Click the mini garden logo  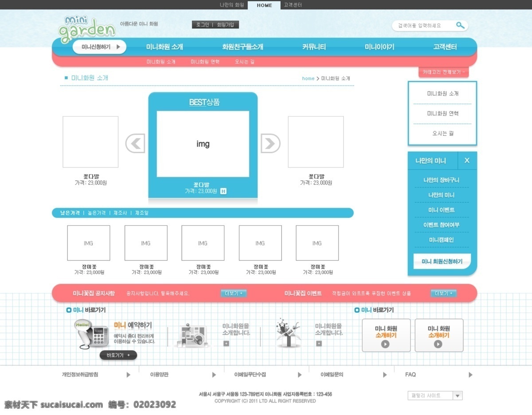coord(87,29)
